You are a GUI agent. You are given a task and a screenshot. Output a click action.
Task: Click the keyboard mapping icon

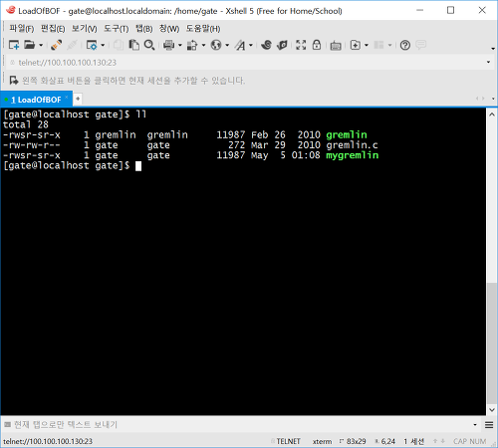pos(336,45)
